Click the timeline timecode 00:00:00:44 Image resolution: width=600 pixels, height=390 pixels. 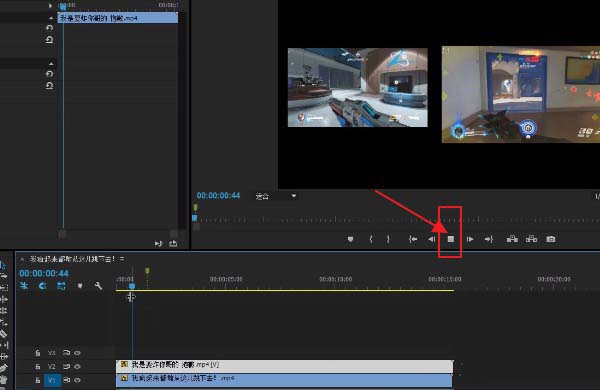(x=44, y=273)
